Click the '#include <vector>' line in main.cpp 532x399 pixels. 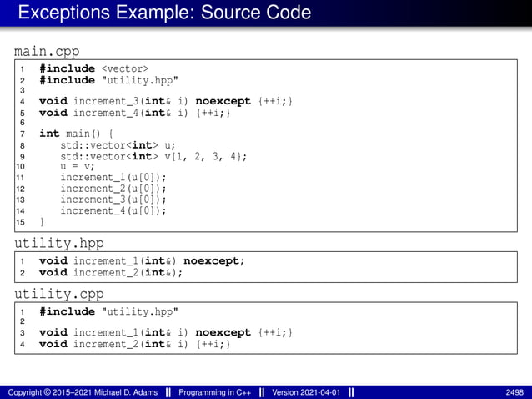click(x=94, y=68)
